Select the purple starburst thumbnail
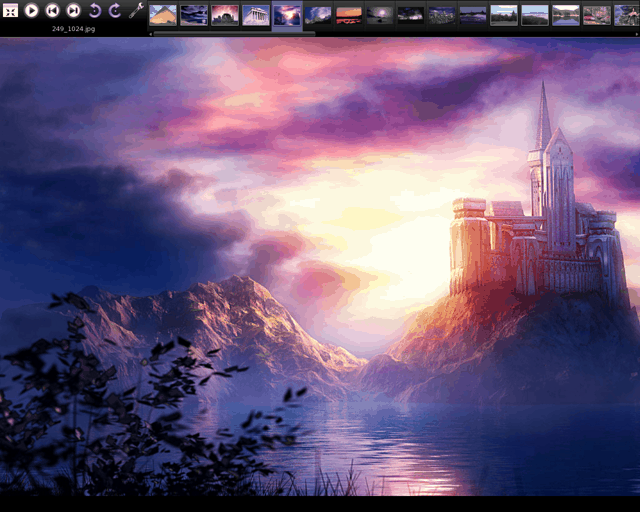Viewport: 640px width, 512px height. (x=380, y=15)
